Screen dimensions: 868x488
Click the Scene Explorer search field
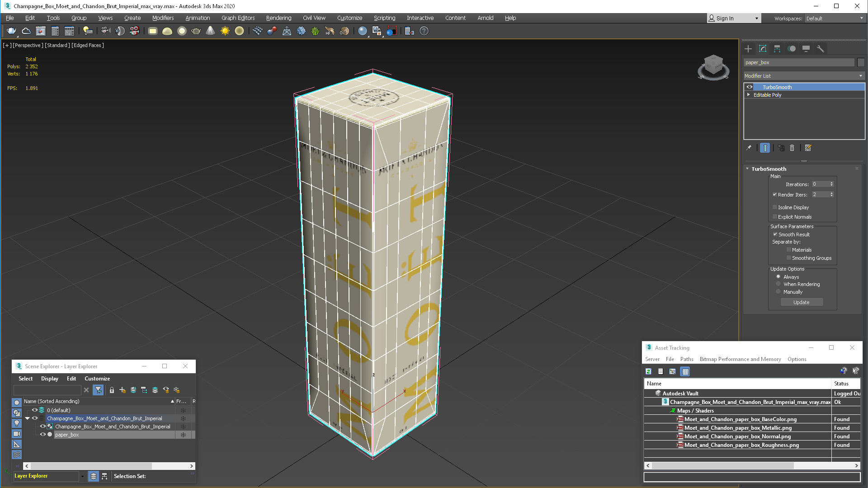click(x=47, y=390)
